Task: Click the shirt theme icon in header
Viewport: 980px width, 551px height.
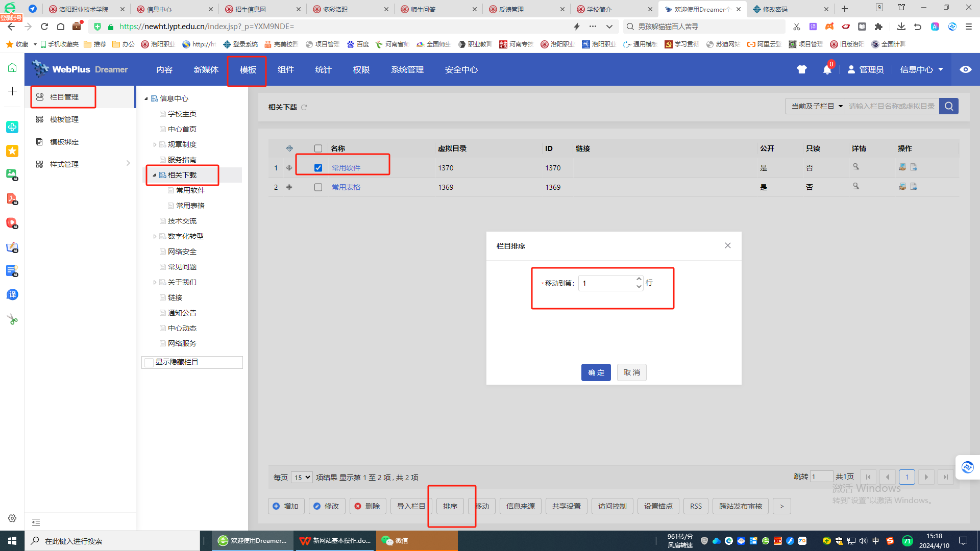Action: tap(802, 70)
